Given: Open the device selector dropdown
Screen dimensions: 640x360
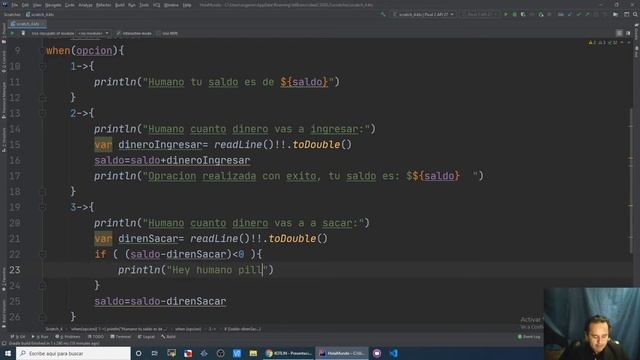Looking at the screenshot, I should (480, 14).
